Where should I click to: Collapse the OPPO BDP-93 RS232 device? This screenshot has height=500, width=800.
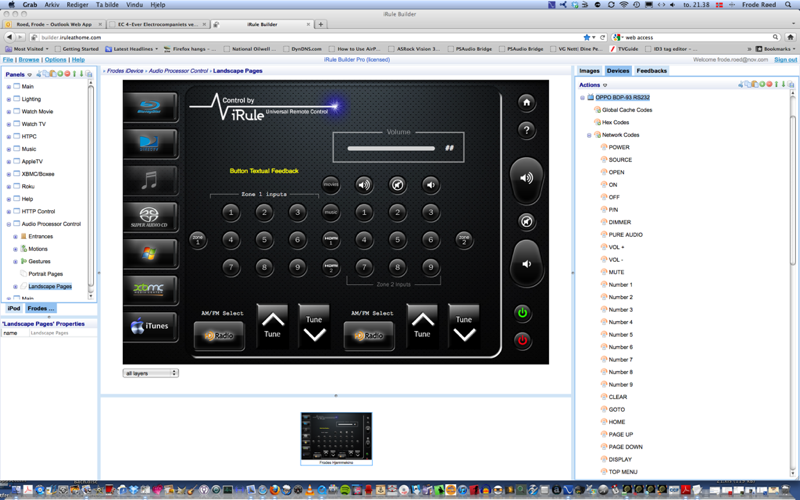tap(582, 97)
